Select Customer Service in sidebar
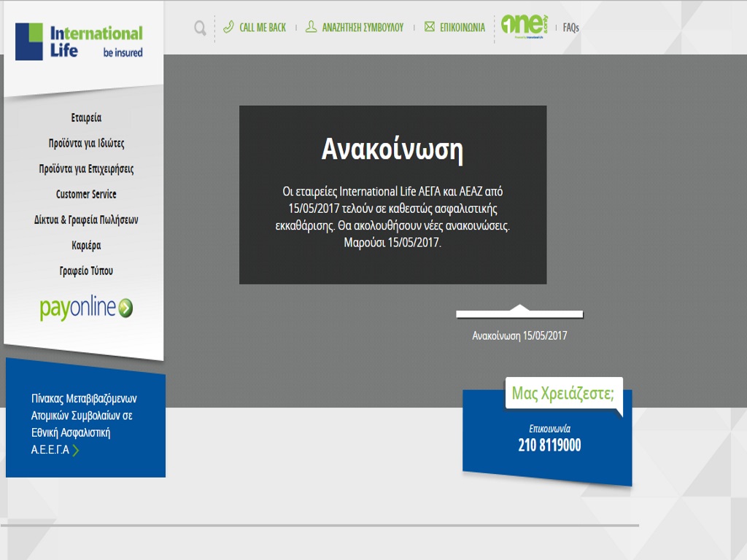Screen dimensions: 747x560 86,194
